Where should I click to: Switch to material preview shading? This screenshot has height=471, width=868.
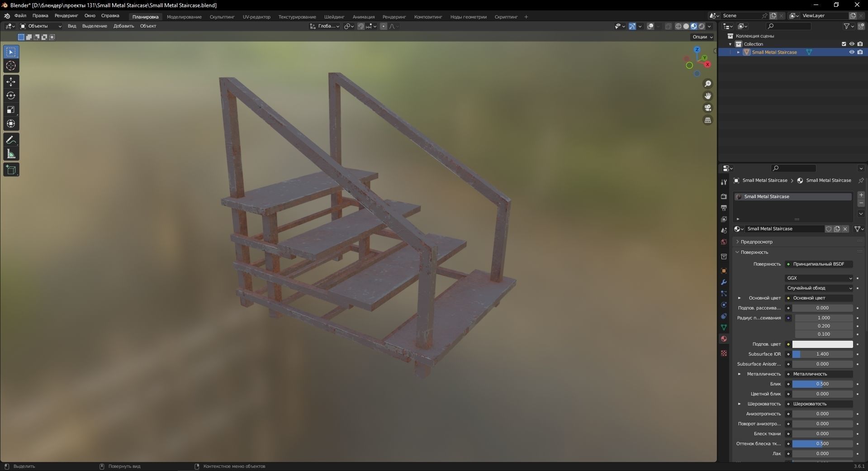[x=693, y=26]
